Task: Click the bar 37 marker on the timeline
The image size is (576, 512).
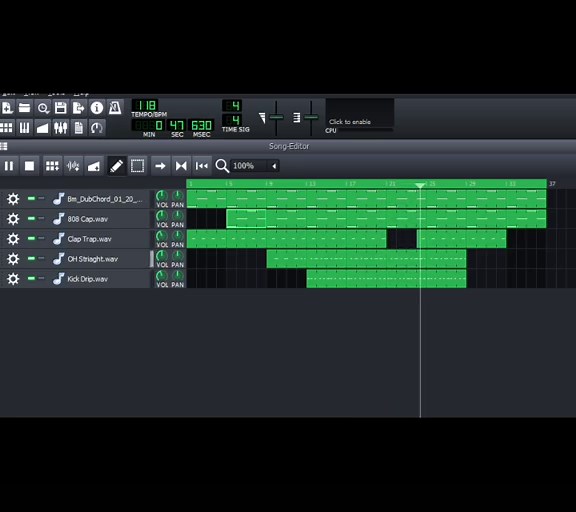Action: [x=552, y=184]
